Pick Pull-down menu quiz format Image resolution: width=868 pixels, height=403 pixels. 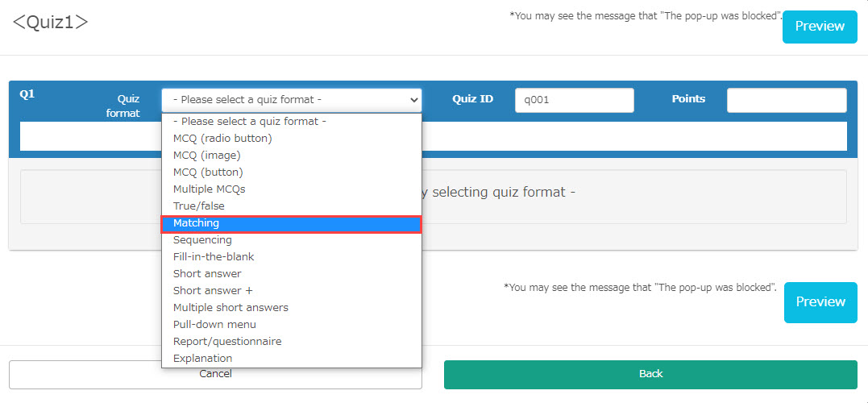tap(291, 325)
